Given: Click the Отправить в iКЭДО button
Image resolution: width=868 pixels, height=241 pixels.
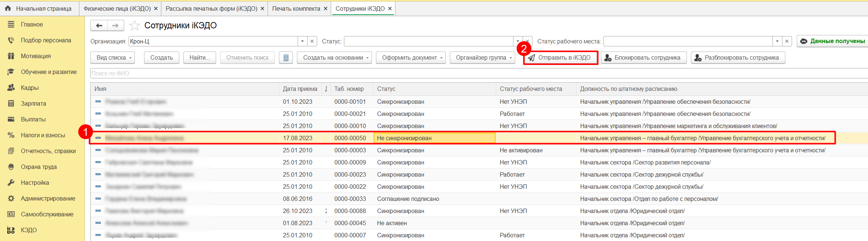Looking at the screenshot, I should pos(560,58).
